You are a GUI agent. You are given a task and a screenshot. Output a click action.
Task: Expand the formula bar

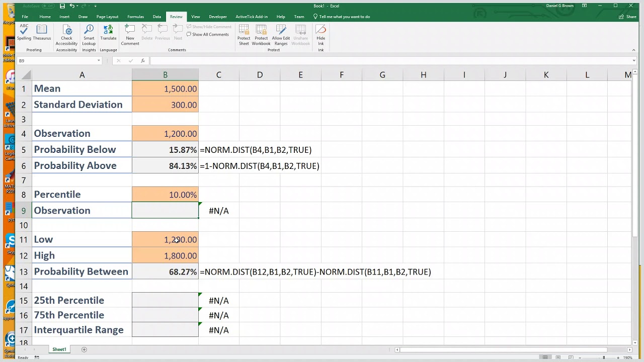coord(634,61)
